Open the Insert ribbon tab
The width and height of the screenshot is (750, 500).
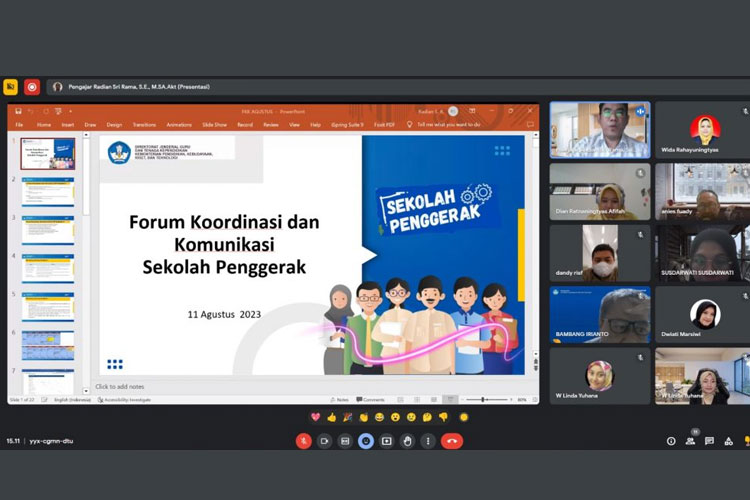click(x=67, y=125)
